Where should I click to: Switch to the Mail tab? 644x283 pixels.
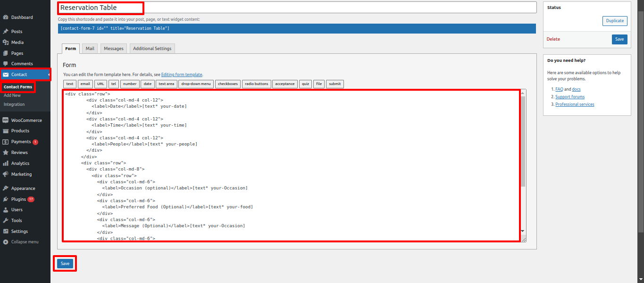click(90, 49)
